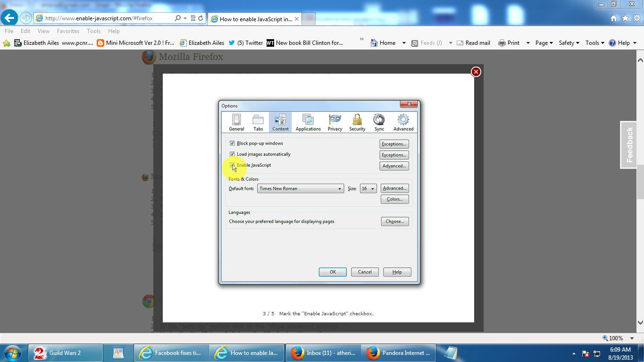
Task: Select the Advanced gear tab in Options
Action: [403, 122]
